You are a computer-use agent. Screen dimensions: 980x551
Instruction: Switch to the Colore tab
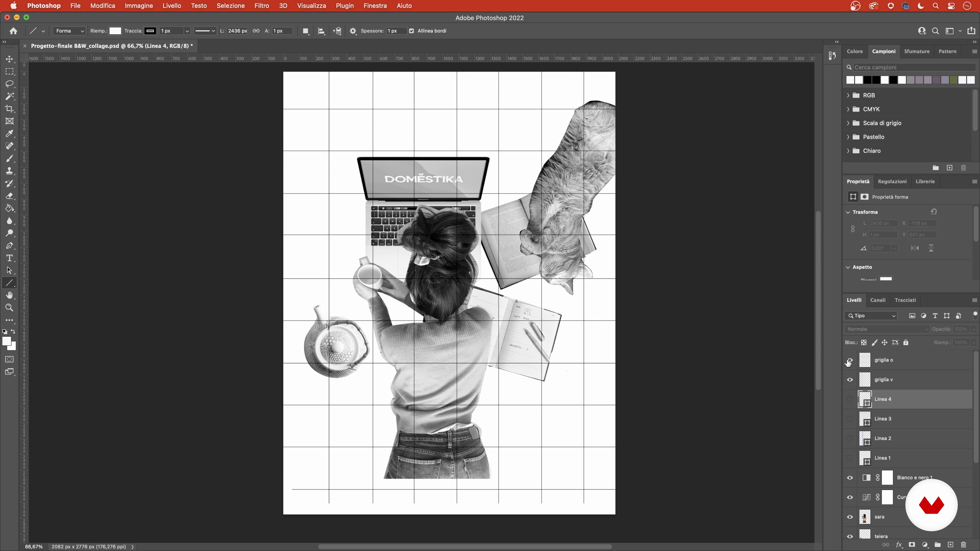coord(855,51)
